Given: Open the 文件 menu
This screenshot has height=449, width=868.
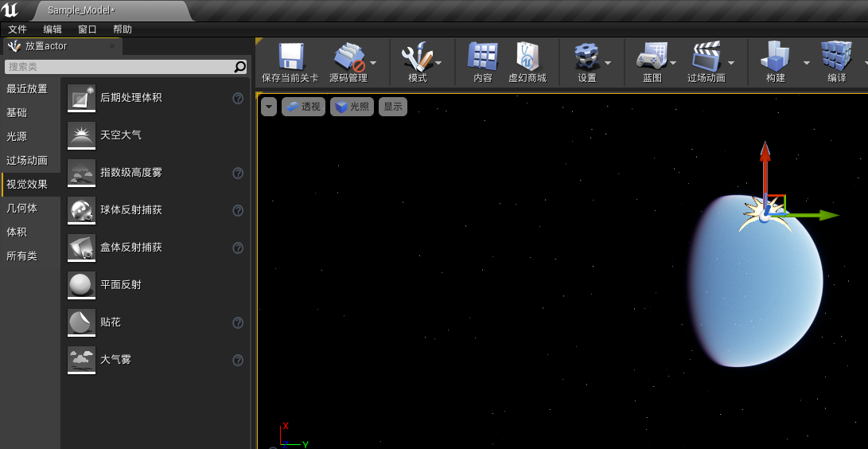Looking at the screenshot, I should [18, 29].
